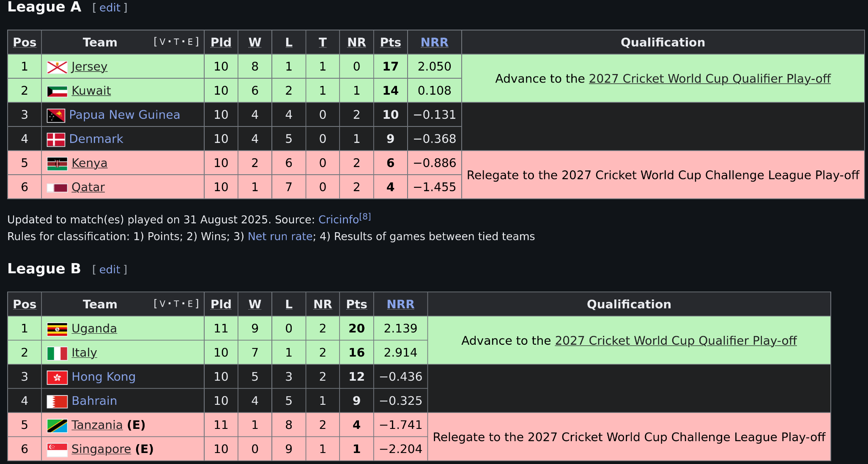
Task: Open the NRR header link in League A
Action: click(434, 42)
